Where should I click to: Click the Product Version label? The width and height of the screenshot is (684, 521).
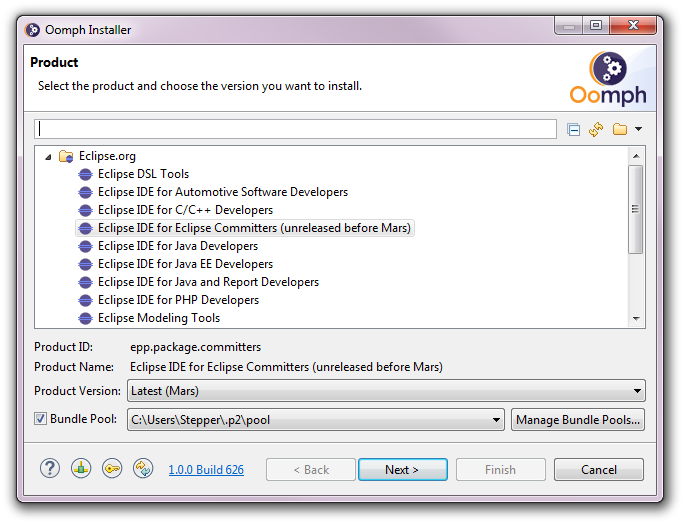(x=77, y=391)
